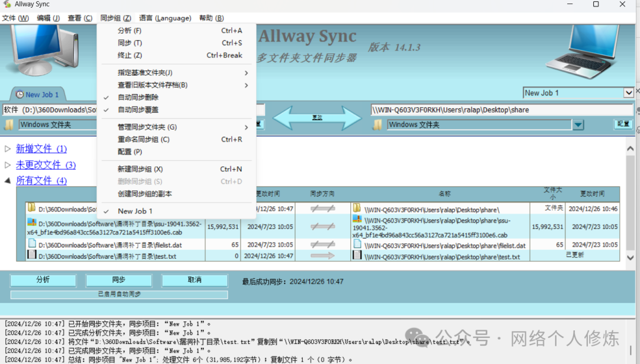Click the sync direction arrow for the test.txt row
This screenshot has height=364, width=640.
322,256
